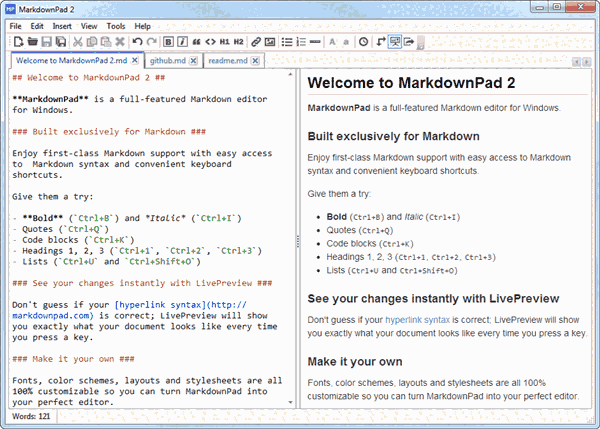Apply bold formatting with B icon

[x=168, y=41]
